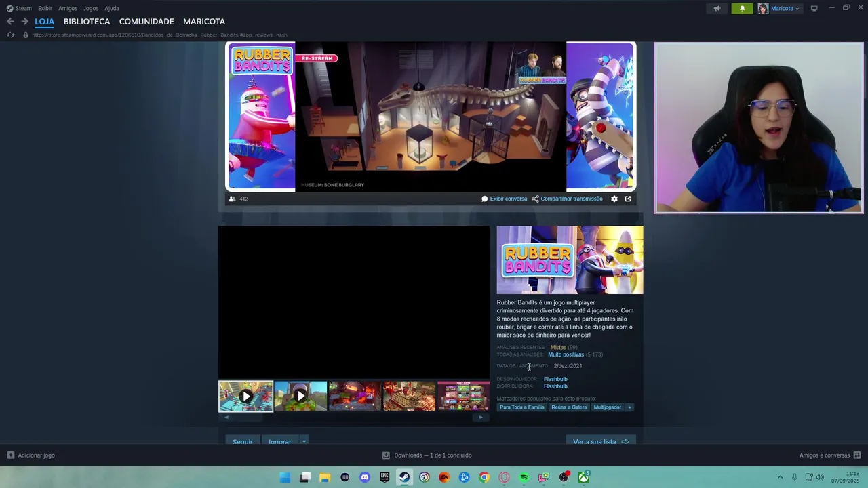Open Mistas recent reviews link
Image resolution: width=868 pixels, height=488 pixels.
558,347
